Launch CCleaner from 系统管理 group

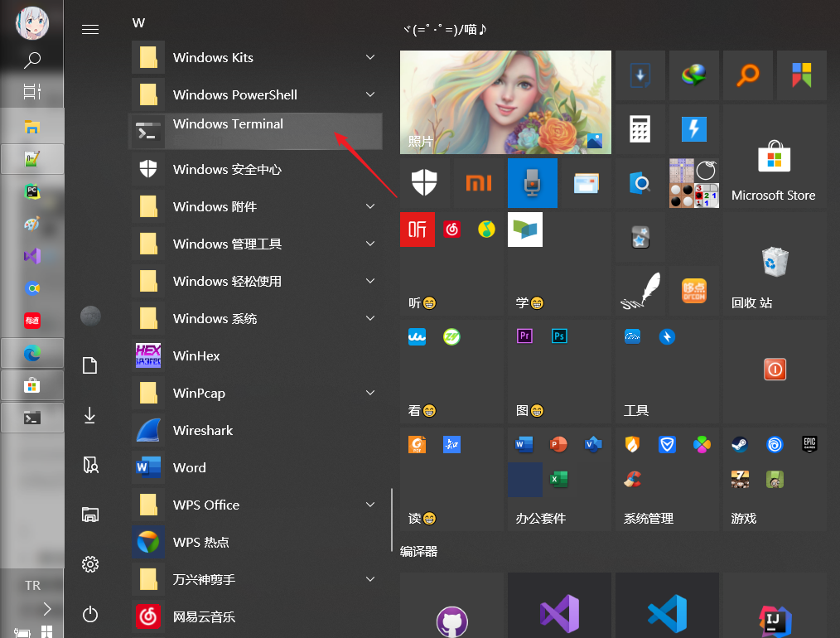[632, 479]
